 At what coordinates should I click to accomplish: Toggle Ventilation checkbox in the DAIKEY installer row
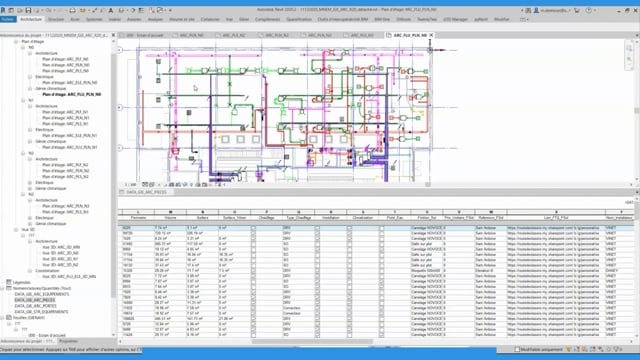click(318, 271)
